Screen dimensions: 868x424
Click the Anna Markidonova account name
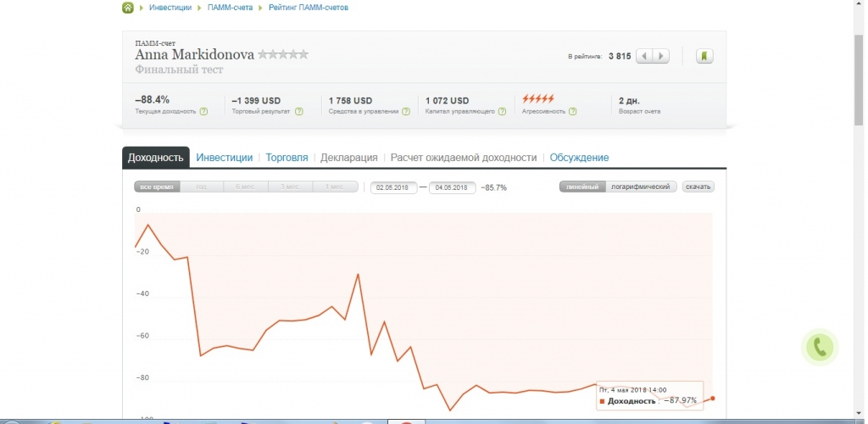[195, 54]
